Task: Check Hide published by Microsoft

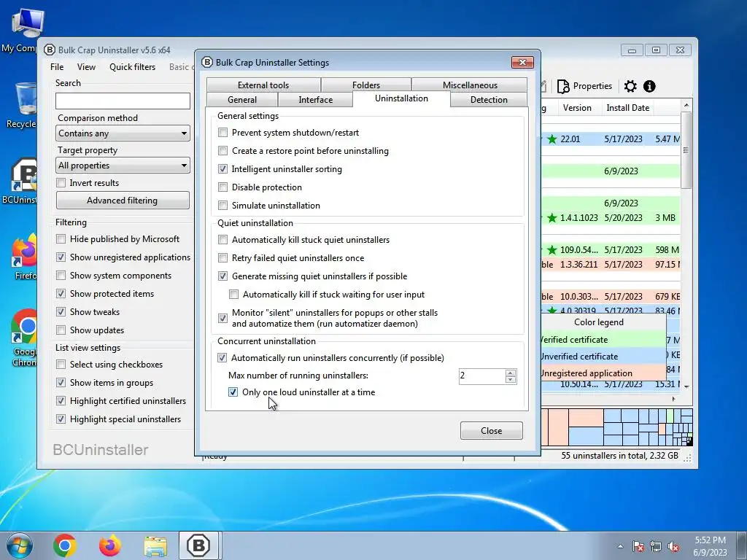Action: point(61,239)
